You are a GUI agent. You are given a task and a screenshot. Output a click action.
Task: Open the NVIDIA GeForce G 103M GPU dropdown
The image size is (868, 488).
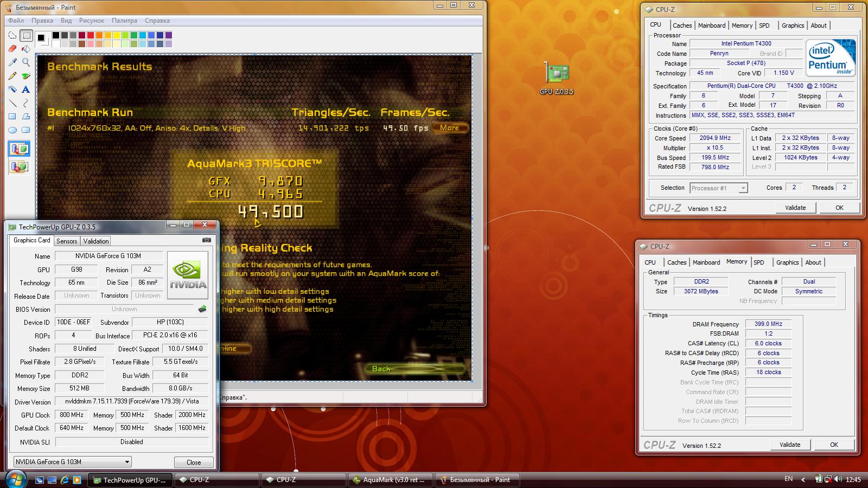[72, 462]
